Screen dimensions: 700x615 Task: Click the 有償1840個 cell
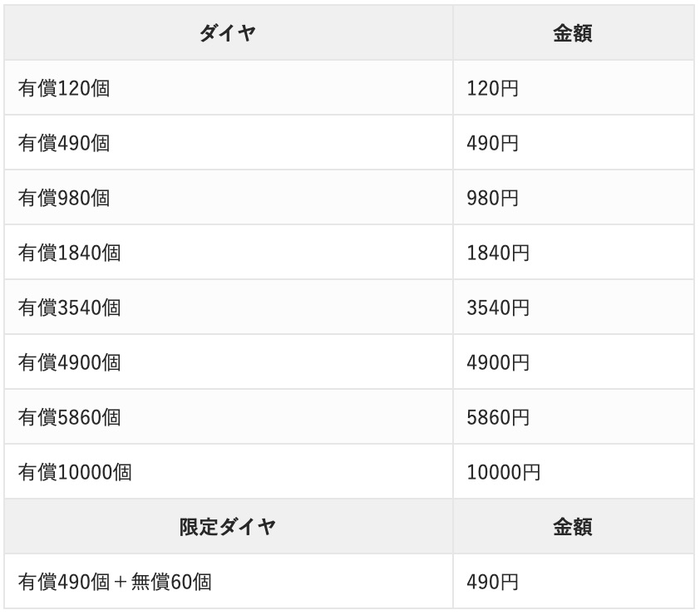tap(69, 253)
